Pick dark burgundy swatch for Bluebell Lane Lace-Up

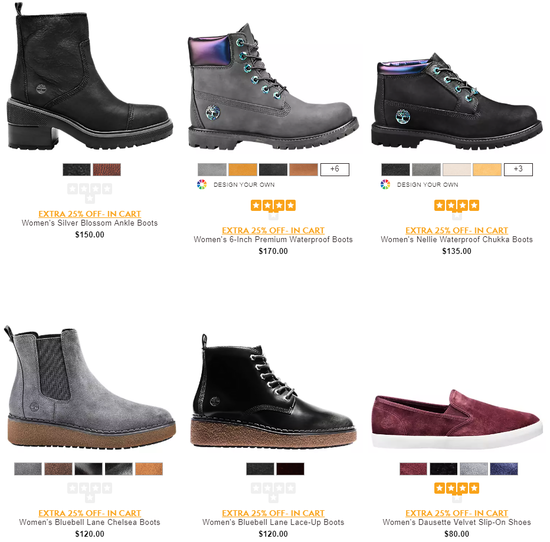290,469
